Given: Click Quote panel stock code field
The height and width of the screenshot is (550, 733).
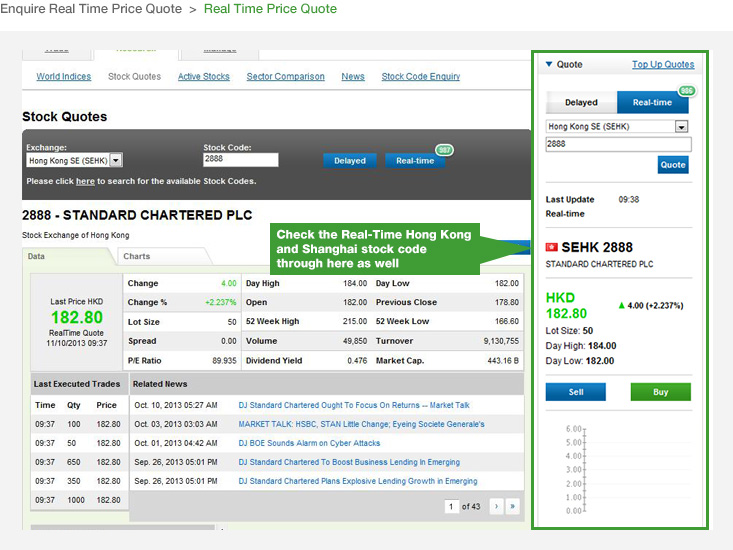Looking at the screenshot, I should 618,144.
